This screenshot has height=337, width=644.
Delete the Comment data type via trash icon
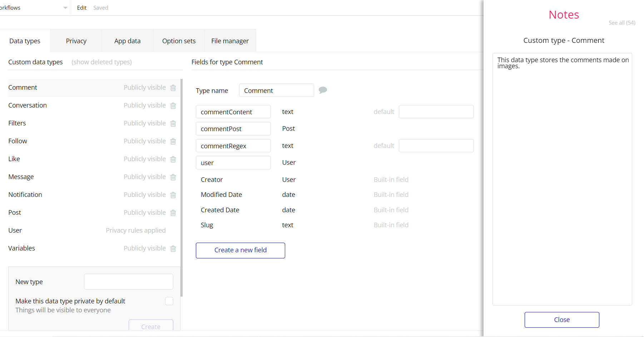pos(173,88)
